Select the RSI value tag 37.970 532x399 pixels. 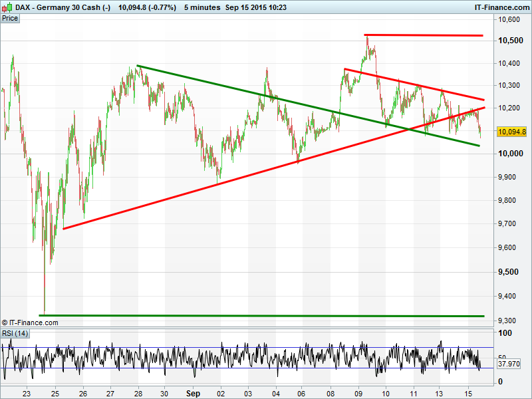[509, 364]
